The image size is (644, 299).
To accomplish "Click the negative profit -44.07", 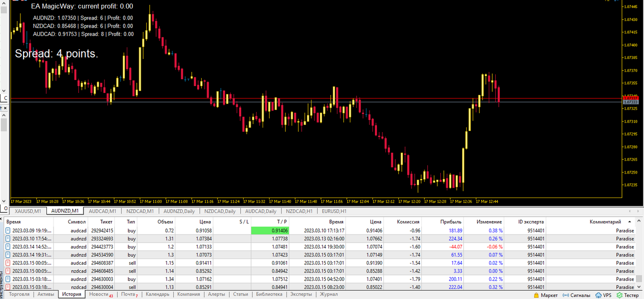I will (455, 246).
